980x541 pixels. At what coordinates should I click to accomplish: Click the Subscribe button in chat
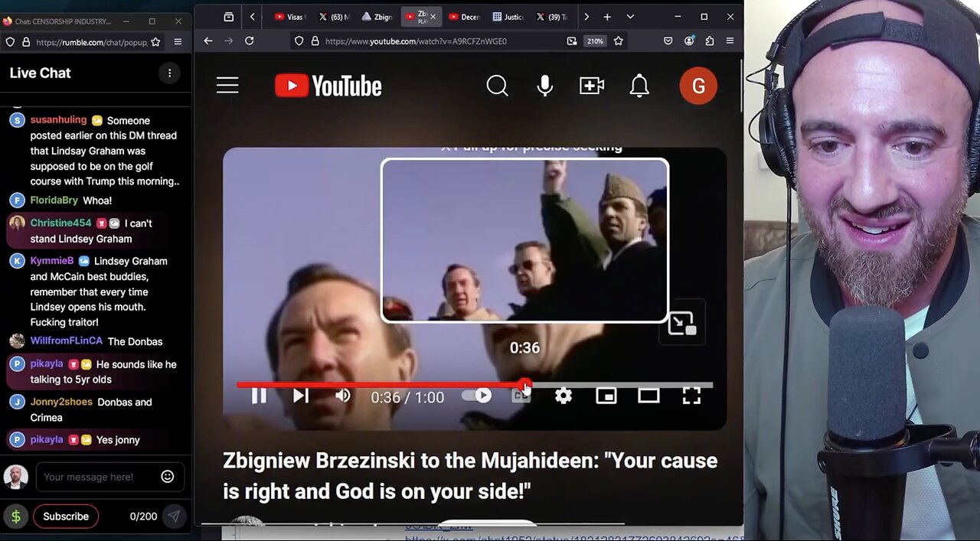click(66, 517)
